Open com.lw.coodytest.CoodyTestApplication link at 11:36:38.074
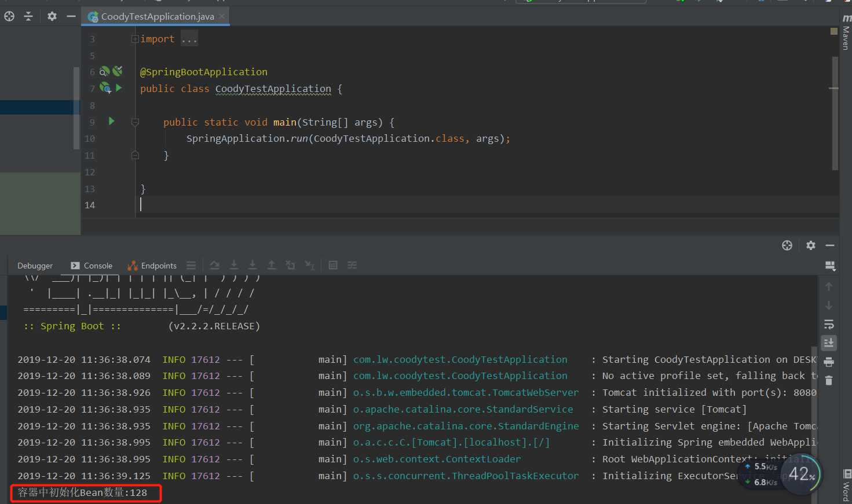The height and width of the screenshot is (504, 852). coord(460,359)
